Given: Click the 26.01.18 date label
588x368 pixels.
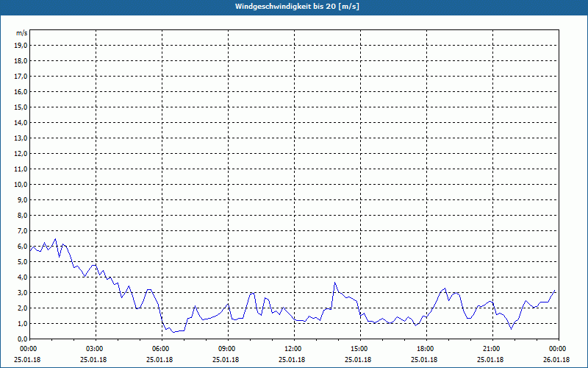Looking at the screenshot, I should [556, 359].
